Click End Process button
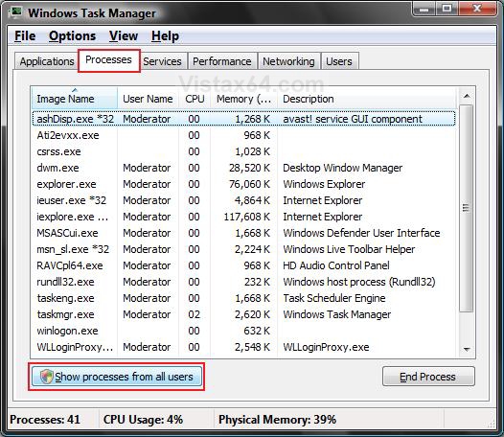Image resolution: width=504 pixels, height=437 pixels. 428,377
